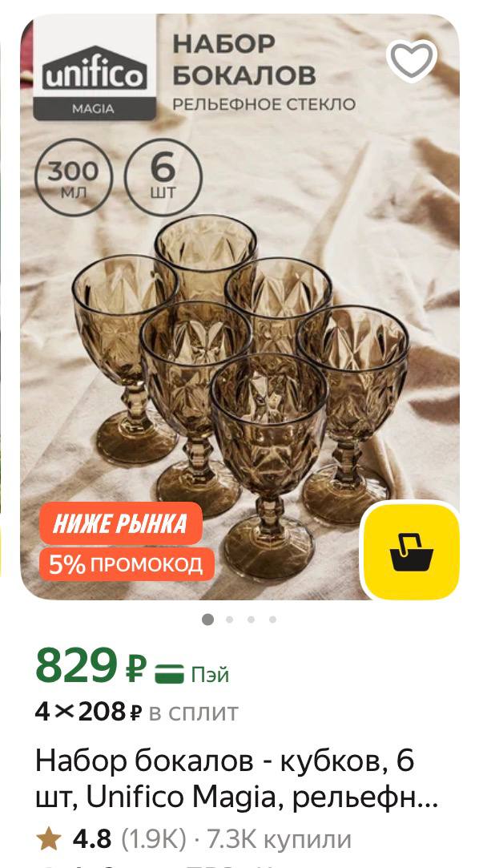Click the green Пэй card icon
Screen dimensions: 479x868
pos(169,675)
